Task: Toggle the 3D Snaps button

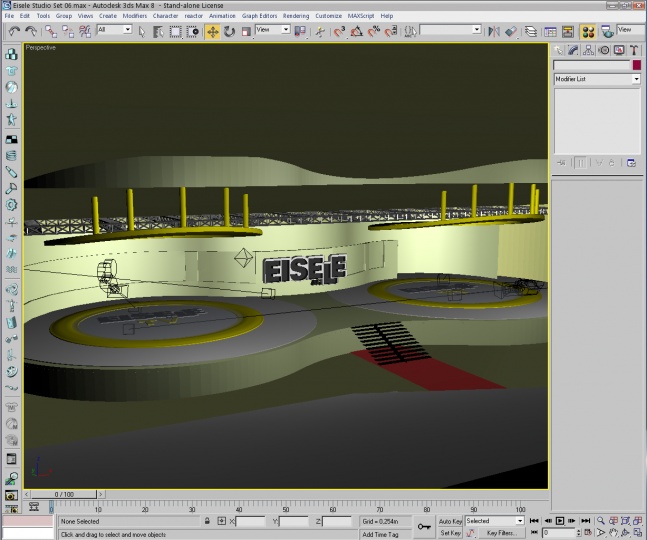Action: coord(340,31)
